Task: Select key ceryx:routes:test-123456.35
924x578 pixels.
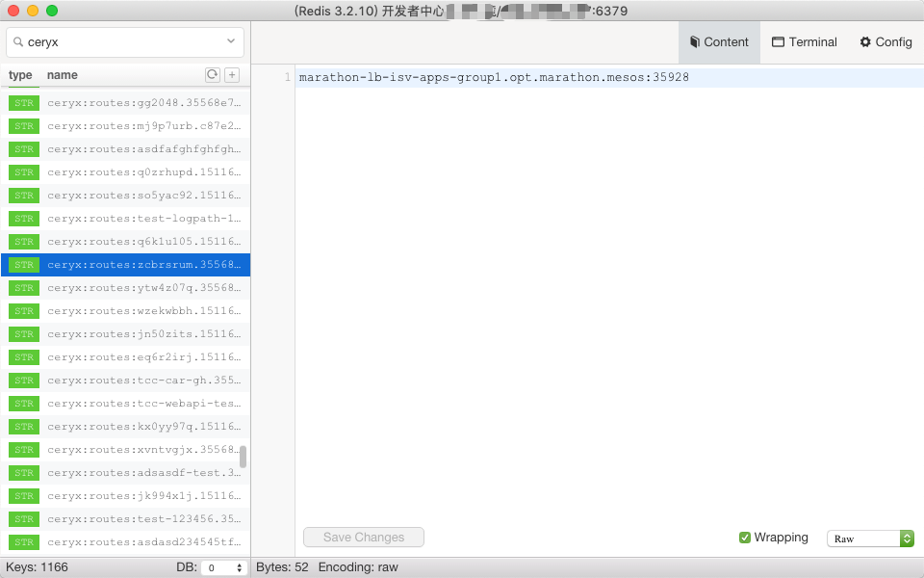Action: tap(125, 519)
